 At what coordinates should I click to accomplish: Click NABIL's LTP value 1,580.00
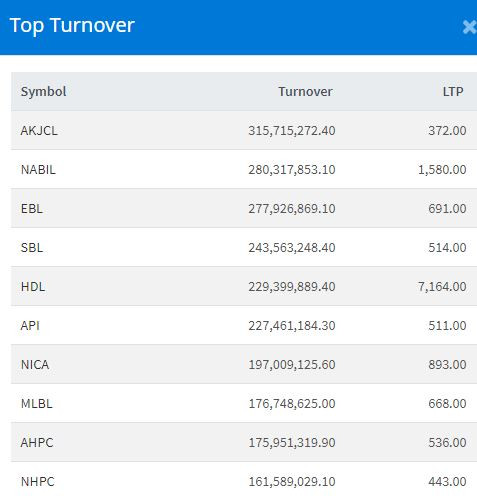[442, 169]
